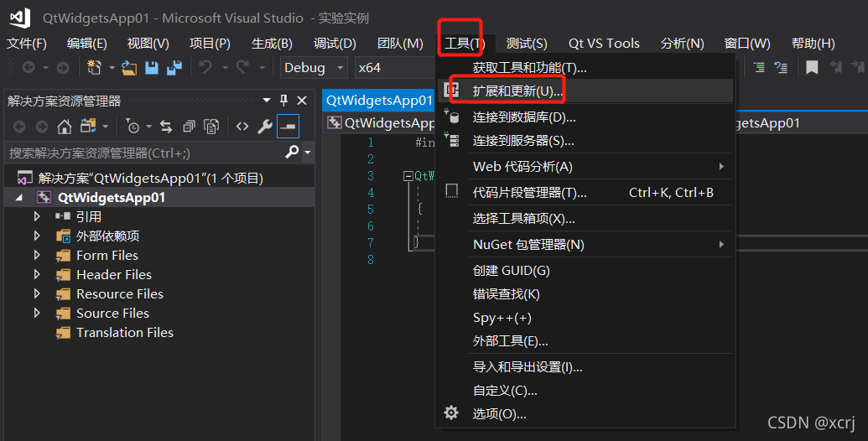
Task: Open NuGet 包管理器(N) submenu
Action: [585, 244]
